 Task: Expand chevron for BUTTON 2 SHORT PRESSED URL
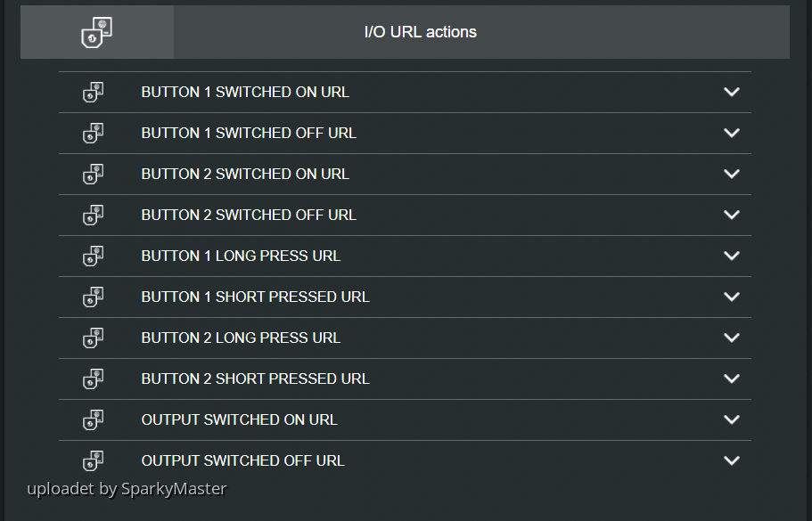[x=732, y=379]
